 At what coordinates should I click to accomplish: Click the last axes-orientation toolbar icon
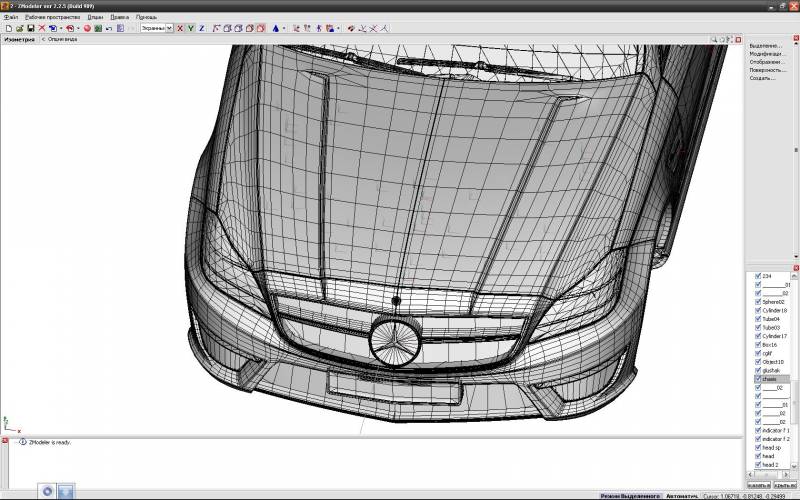(384, 29)
